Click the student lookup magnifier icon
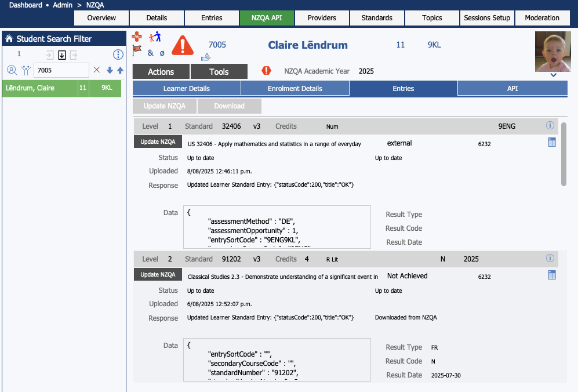 pyautogui.click(x=12, y=70)
